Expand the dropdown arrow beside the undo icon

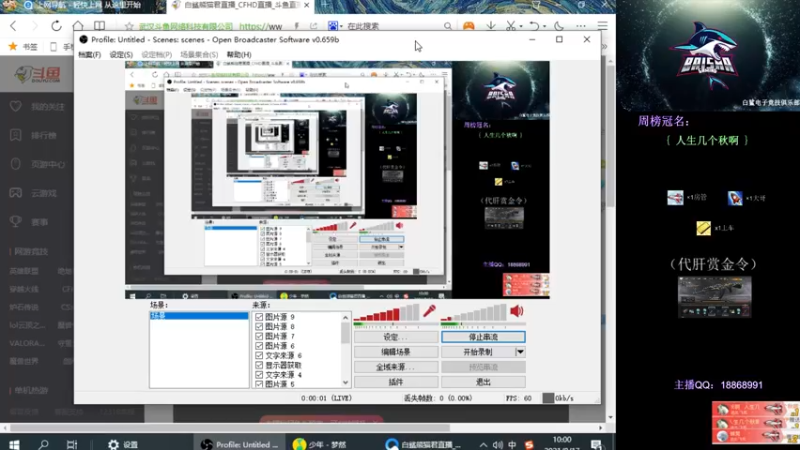(x=544, y=26)
